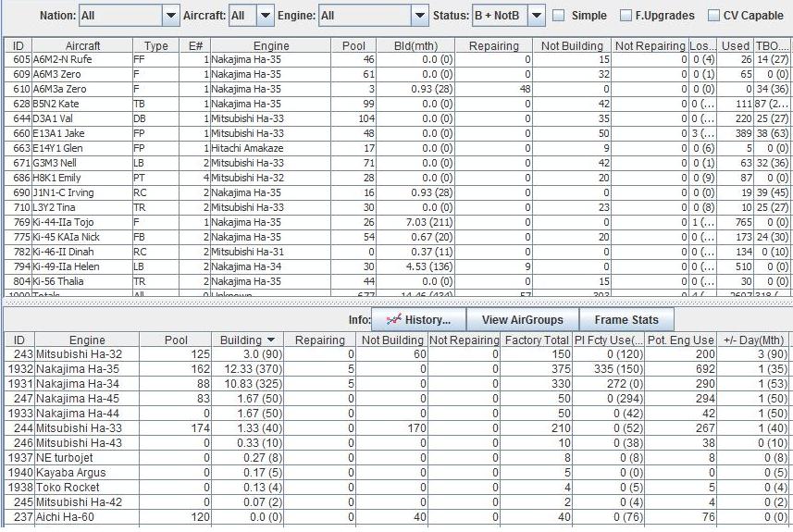Click the View AirGroups button
This screenshot has width=793, height=532.
coord(523,319)
